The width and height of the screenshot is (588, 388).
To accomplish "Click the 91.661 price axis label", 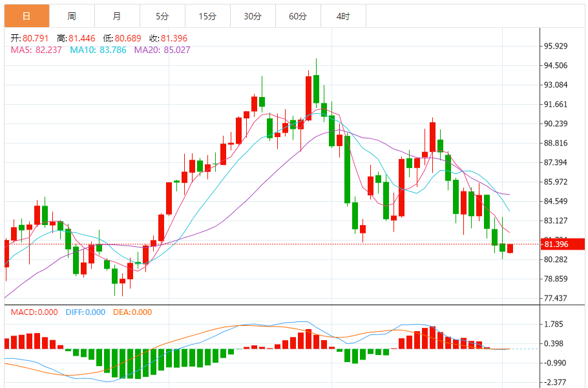I will coord(556,104).
